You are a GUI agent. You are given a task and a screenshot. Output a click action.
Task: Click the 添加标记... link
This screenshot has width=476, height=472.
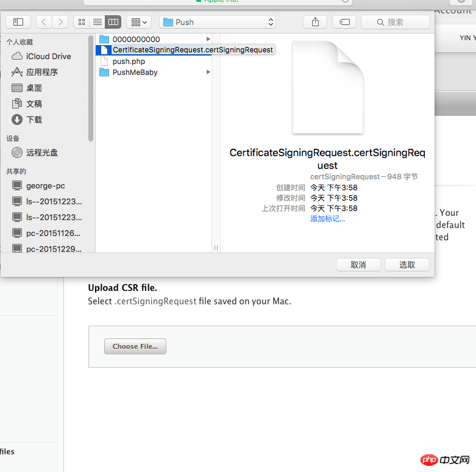327,219
